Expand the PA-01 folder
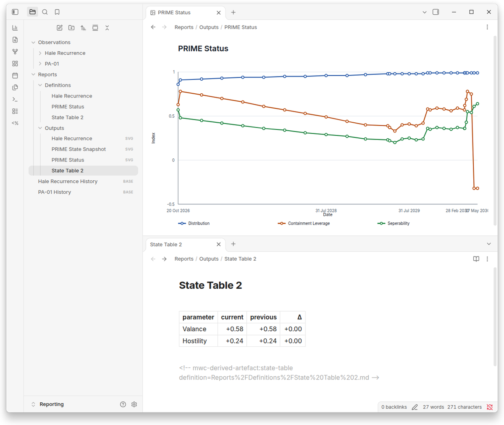This screenshot has height=425, width=504. coord(40,64)
